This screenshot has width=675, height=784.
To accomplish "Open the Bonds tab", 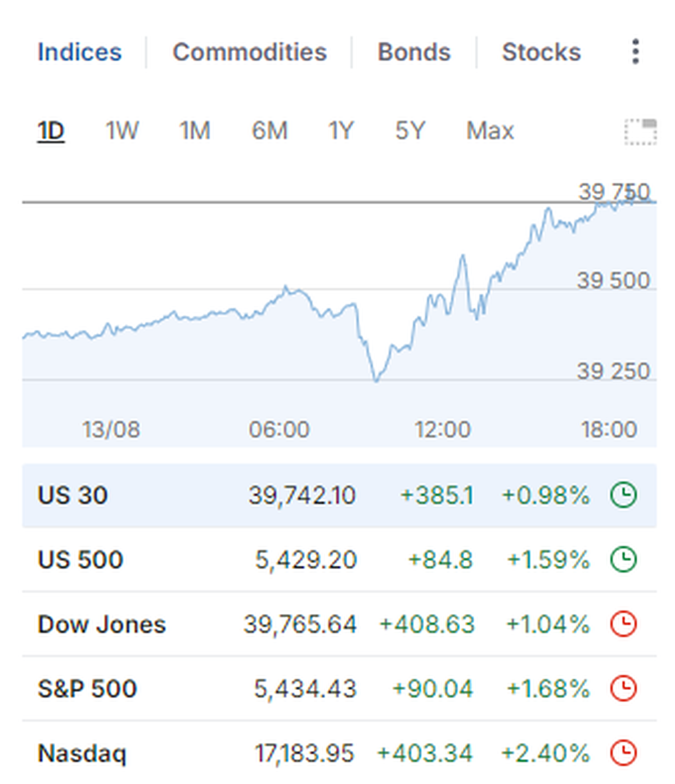I will (x=414, y=52).
